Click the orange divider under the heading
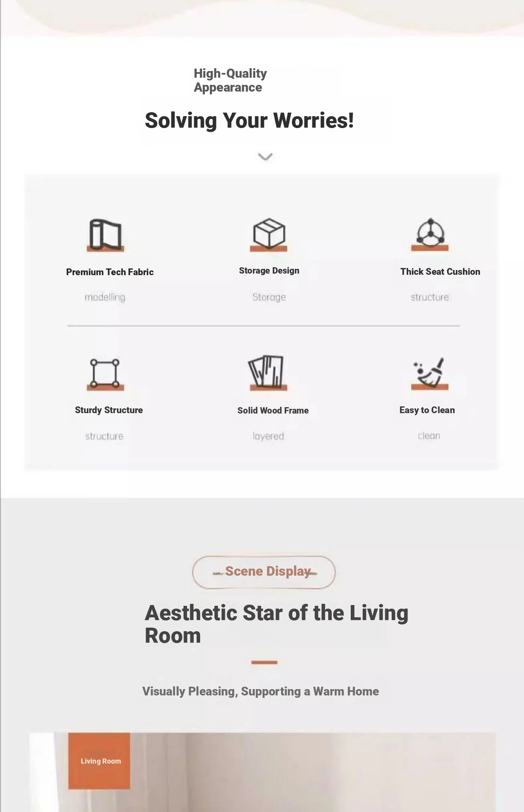 coord(264,662)
